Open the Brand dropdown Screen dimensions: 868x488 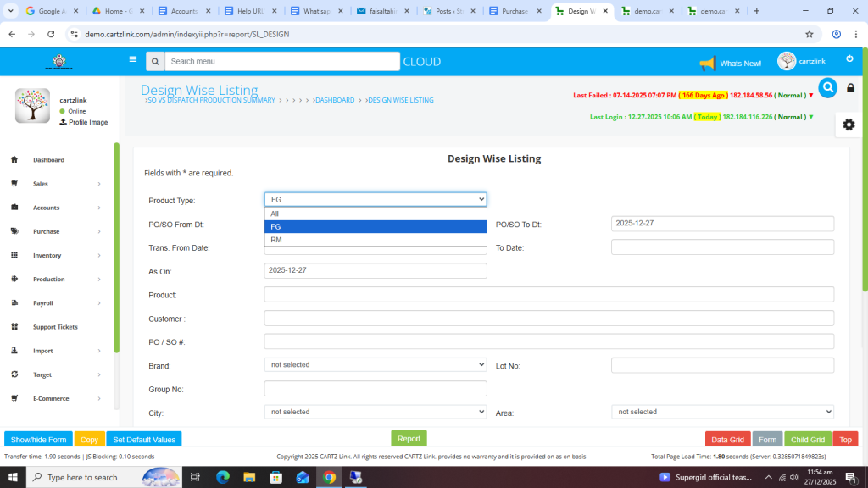tap(376, 364)
